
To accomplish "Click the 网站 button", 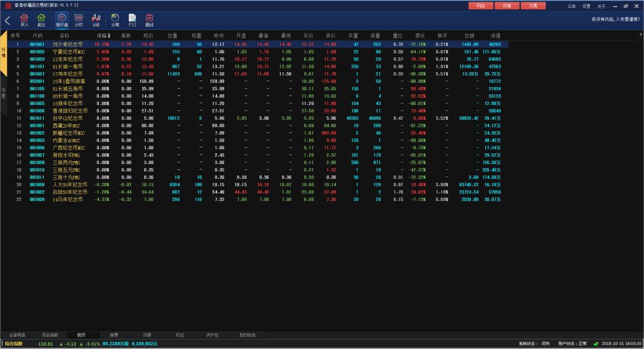I will click(x=481, y=6).
